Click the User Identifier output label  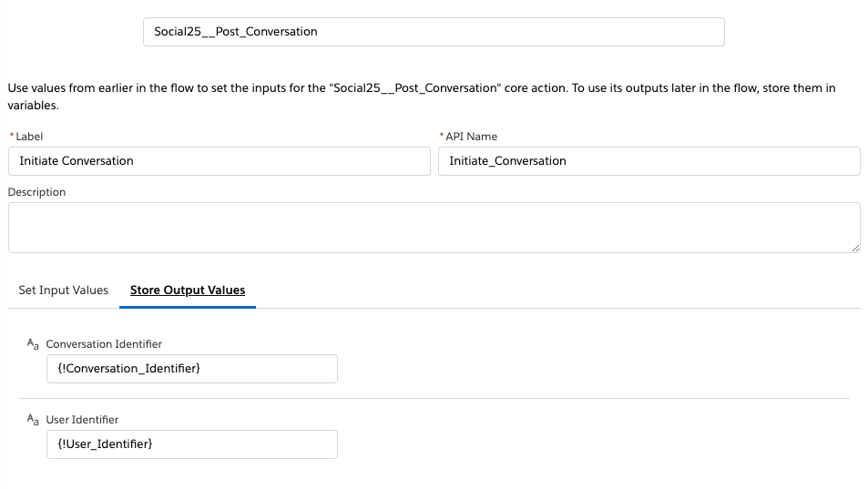[82, 420]
